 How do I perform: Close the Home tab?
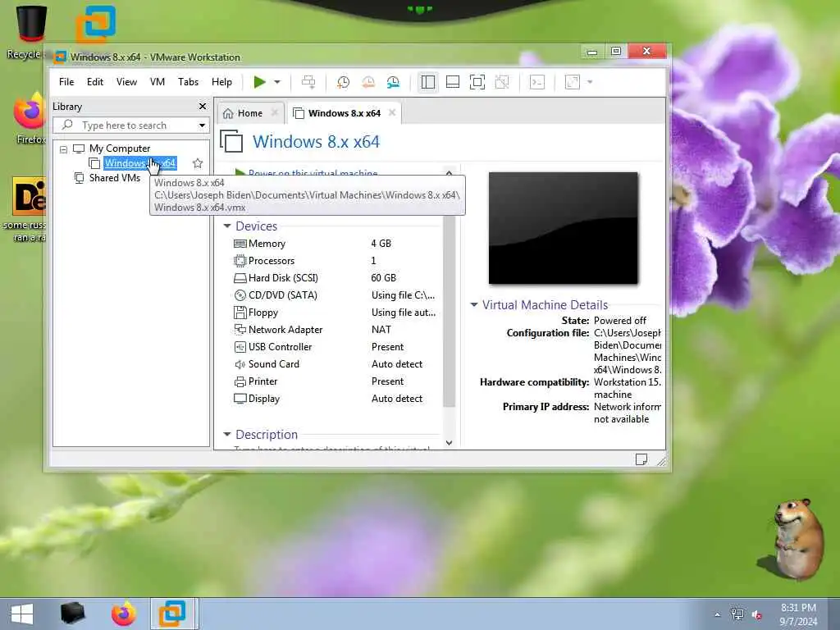pos(275,112)
